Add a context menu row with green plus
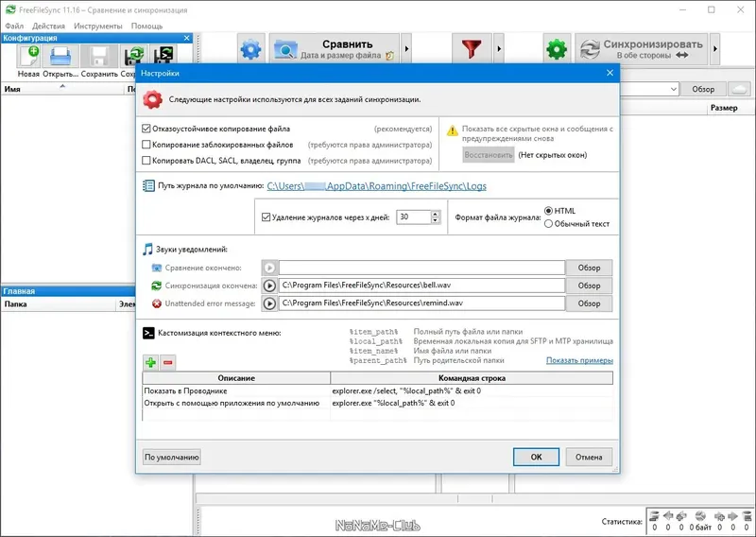 (x=151, y=362)
